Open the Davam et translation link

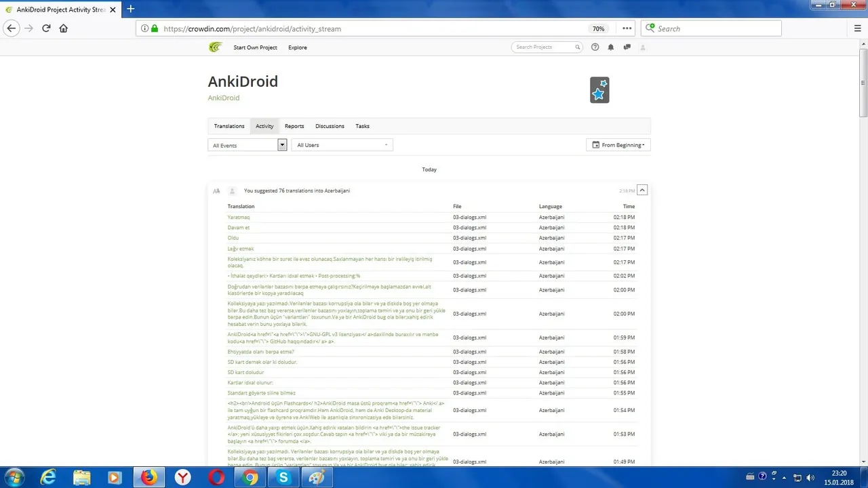tap(239, 228)
